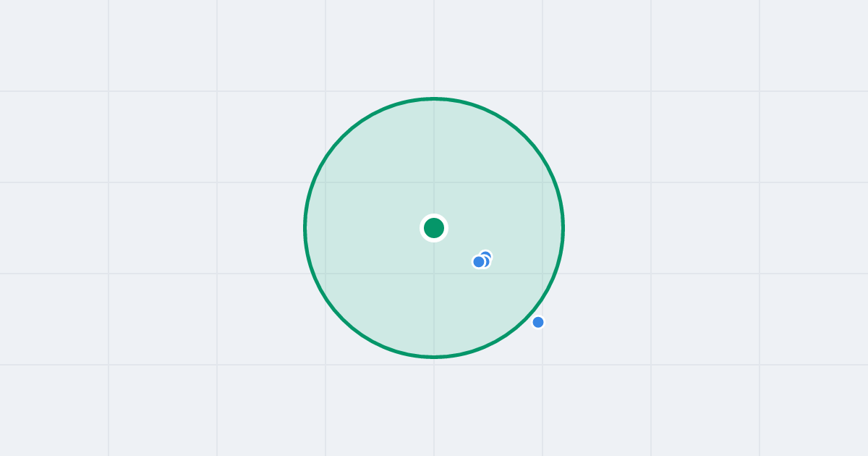Click the green center marker
Screen dimensions: 868x456
click(434, 228)
